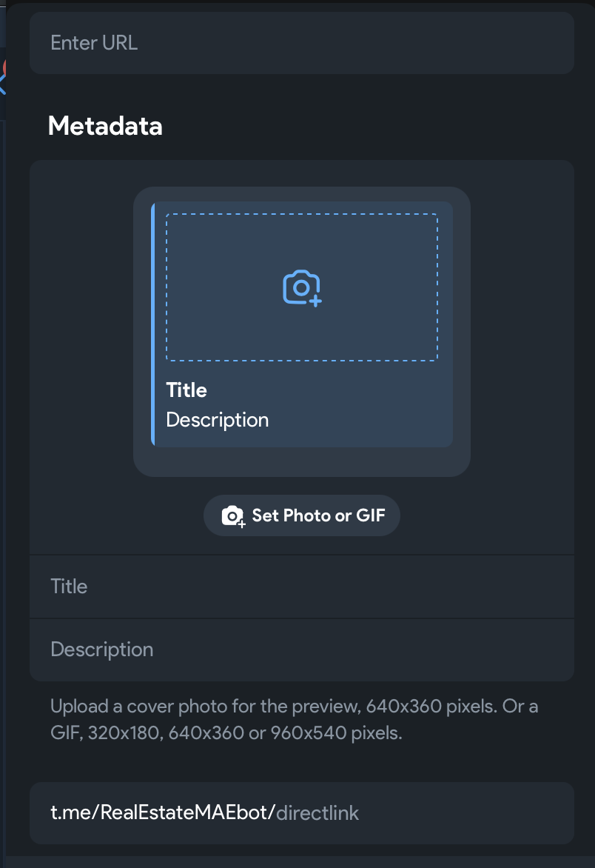Click the divider between Title and Description fields
The width and height of the screenshot is (595, 868).
(302, 618)
